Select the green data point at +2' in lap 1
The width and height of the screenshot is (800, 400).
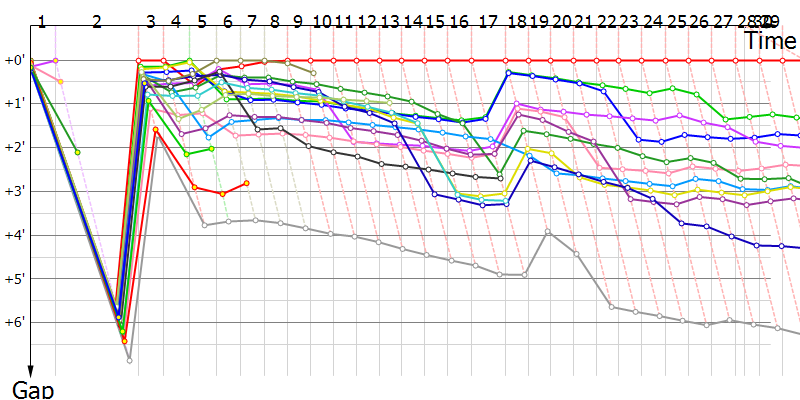coord(77,151)
